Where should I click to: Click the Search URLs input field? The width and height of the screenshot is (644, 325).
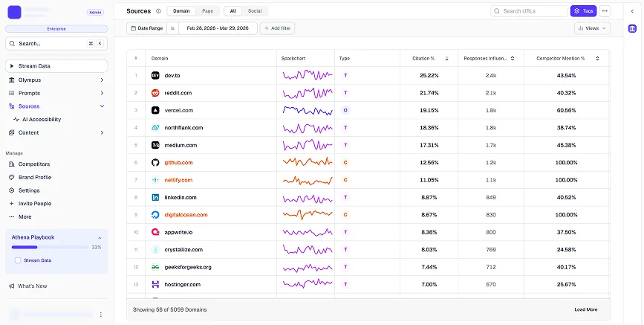533,11
